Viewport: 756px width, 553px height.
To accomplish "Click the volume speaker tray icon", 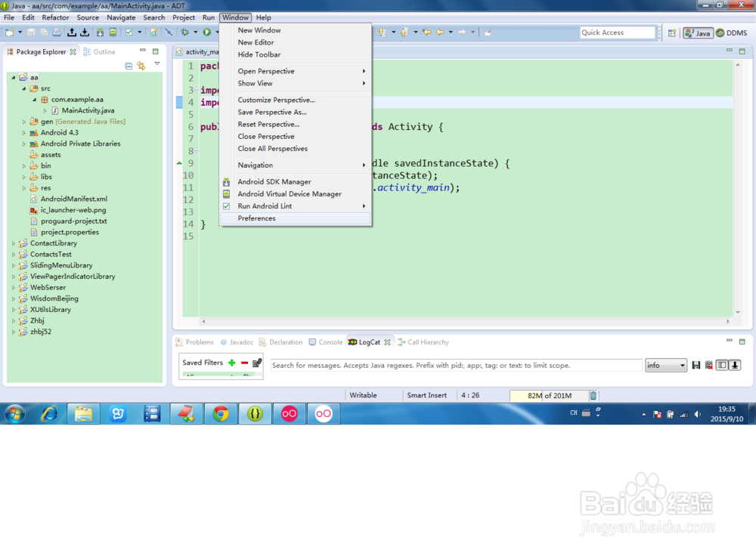I will (697, 414).
